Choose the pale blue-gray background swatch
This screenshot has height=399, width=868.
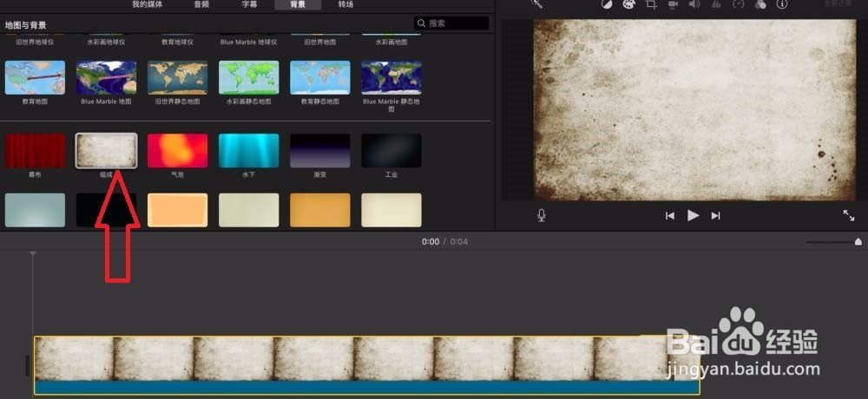click(35, 210)
